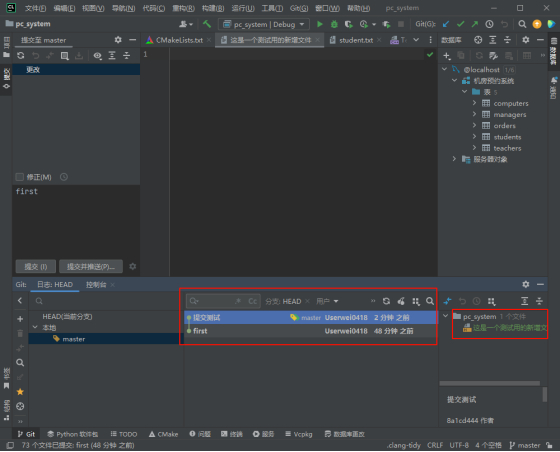Click horizontal scrollbar in commit details pane

(x=489, y=383)
